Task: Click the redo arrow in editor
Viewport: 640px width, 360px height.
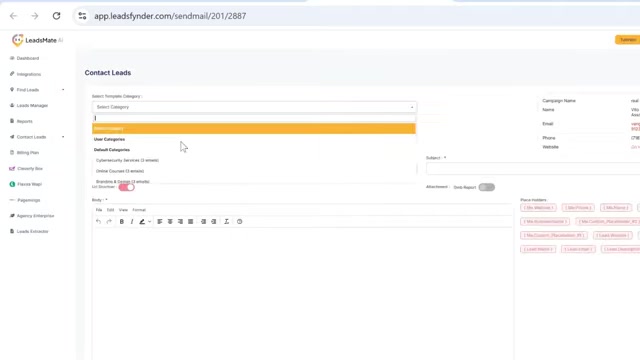Action: 109,222
